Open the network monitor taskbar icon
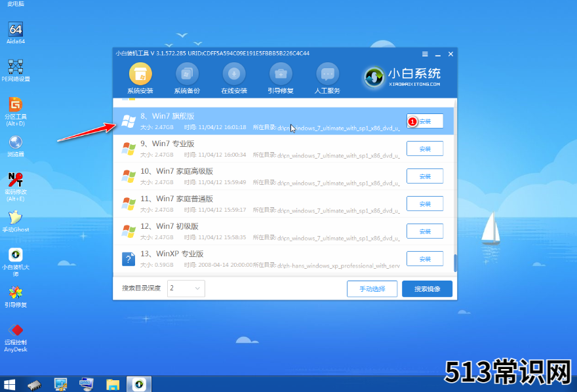Screen dimensions: 577x392 (60, 384)
